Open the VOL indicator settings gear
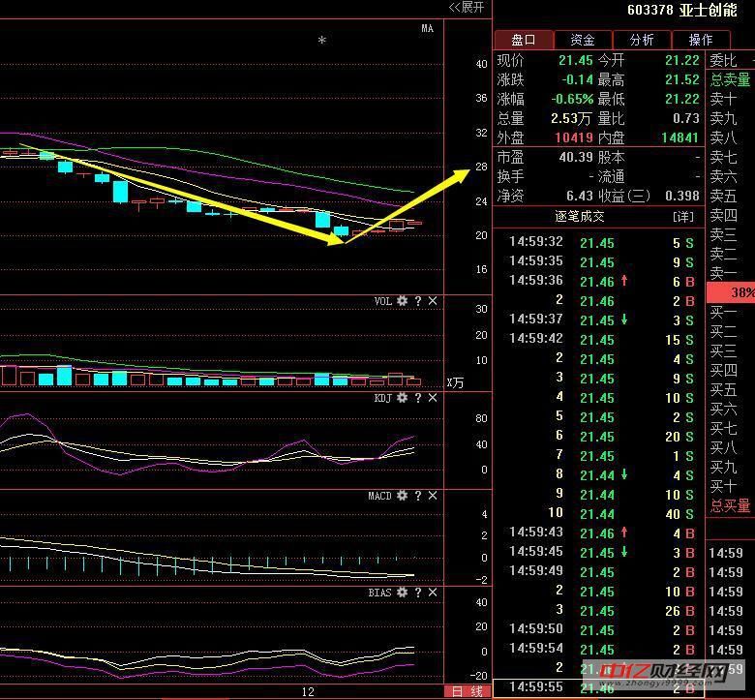This screenshot has width=755, height=700. (403, 301)
